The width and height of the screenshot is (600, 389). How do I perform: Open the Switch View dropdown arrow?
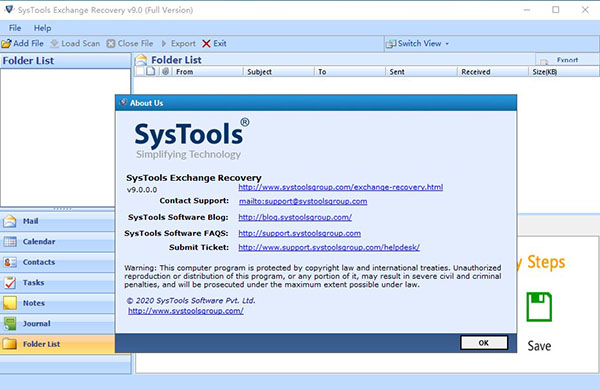click(447, 44)
